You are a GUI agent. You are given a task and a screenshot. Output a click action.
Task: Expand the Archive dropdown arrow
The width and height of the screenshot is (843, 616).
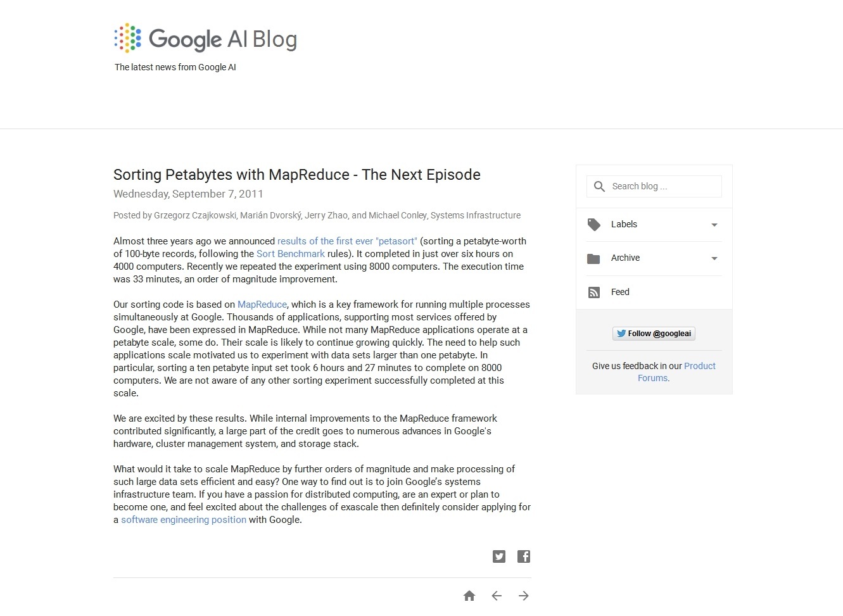tap(714, 258)
